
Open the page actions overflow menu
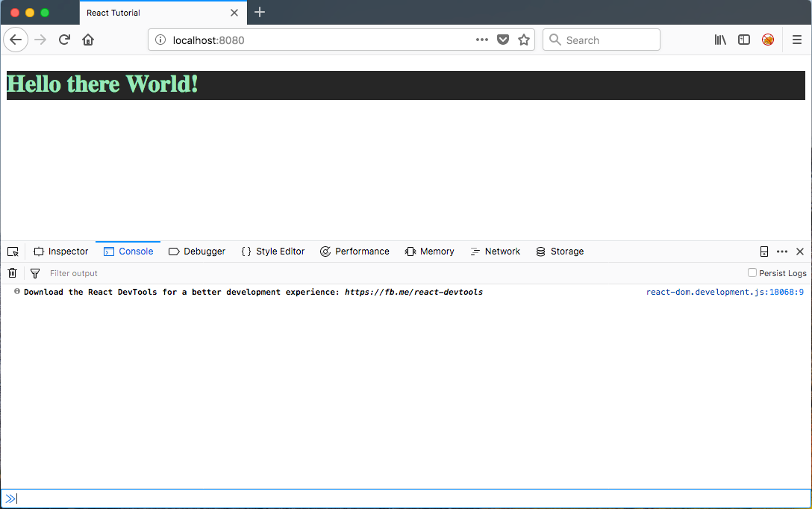point(482,40)
